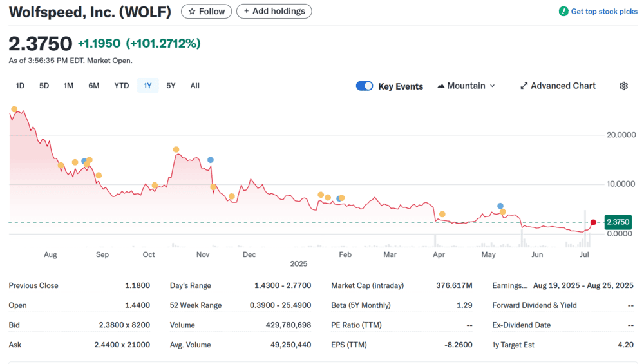Select the 6M chart range
Viewport: 644px width, 364px height.
pos(93,86)
